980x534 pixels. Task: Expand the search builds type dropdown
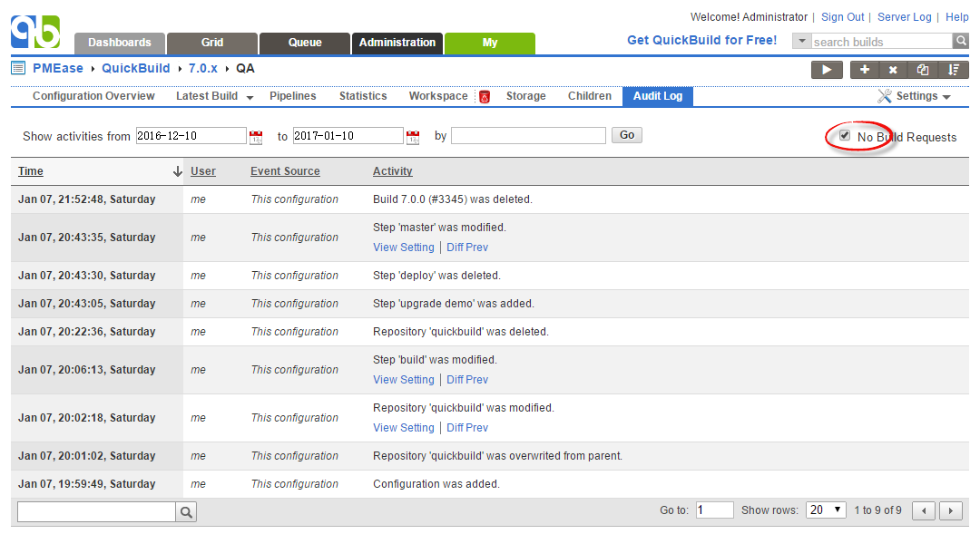click(802, 41)
